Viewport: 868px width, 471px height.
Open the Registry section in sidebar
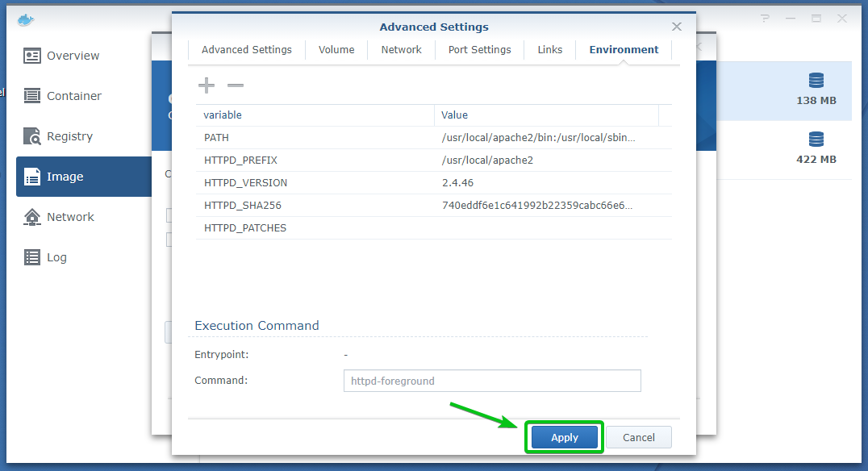pyautogui.click(x=69, y=136)
